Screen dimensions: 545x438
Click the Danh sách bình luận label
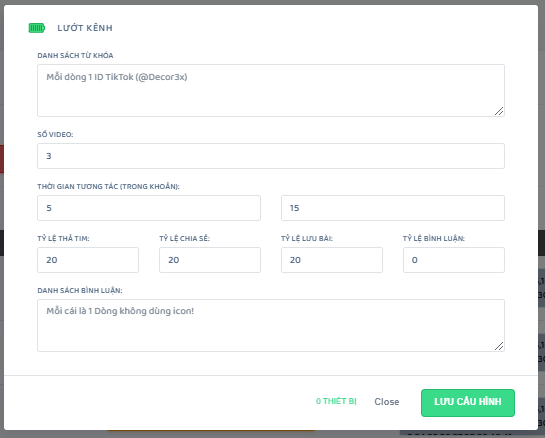(x=80, y=291)
